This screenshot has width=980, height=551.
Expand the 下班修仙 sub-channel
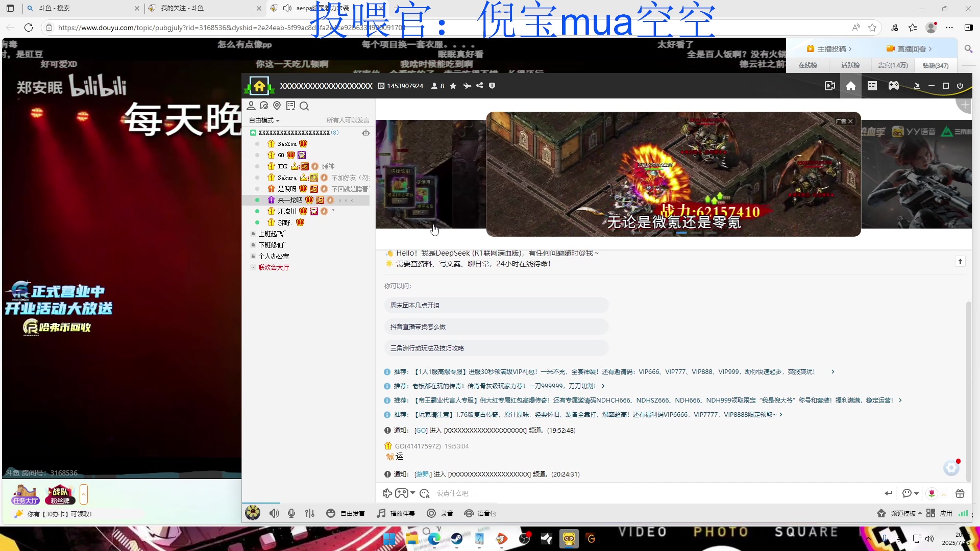[272, 245]
